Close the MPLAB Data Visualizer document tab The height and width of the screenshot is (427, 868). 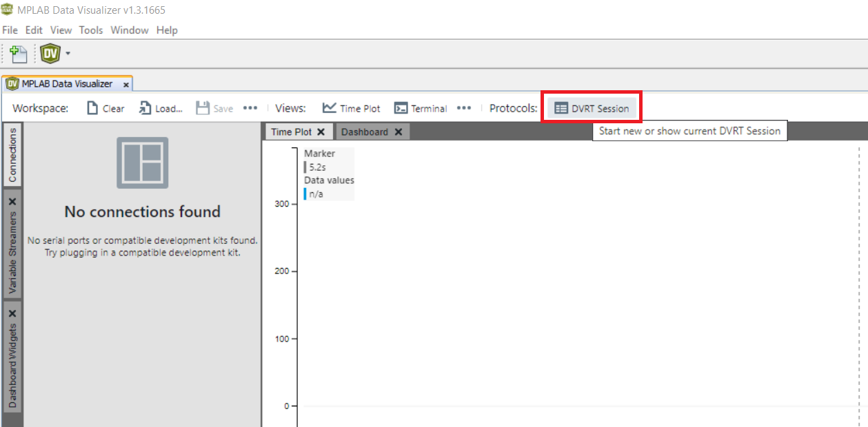coord(126,85)
